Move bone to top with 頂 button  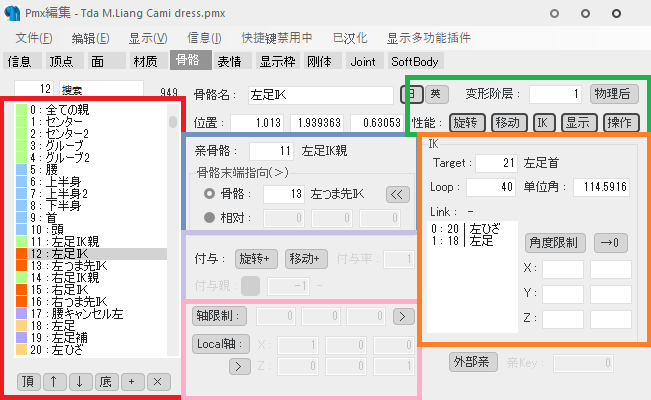coord(29,382)
